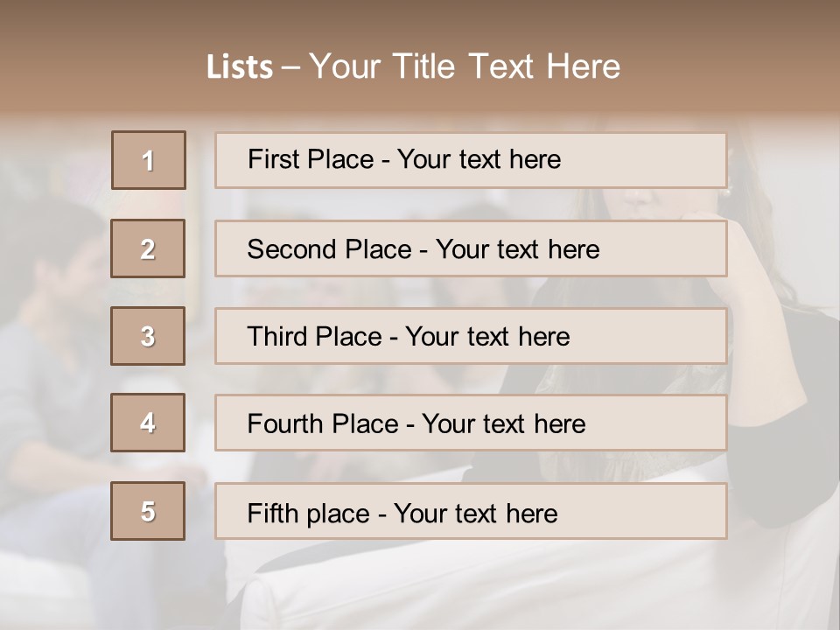
Task: Select the number 2 square
Action: [x=148, y=248]
